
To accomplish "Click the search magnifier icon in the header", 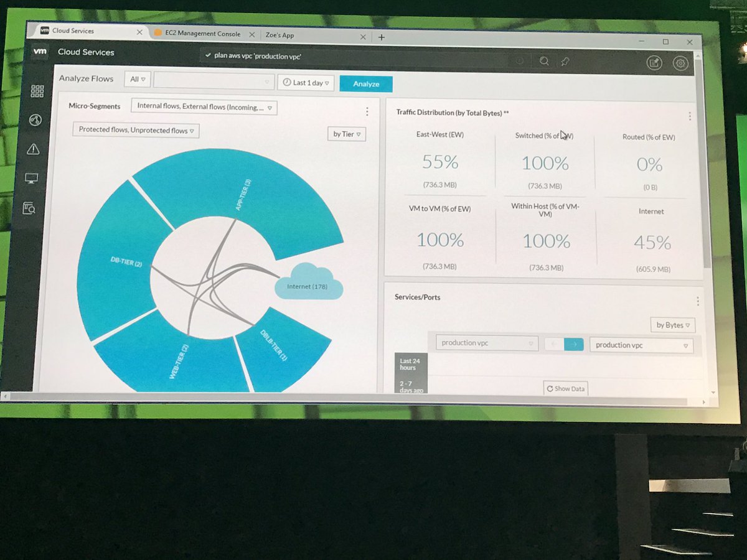I will click(x=544, y=61).
